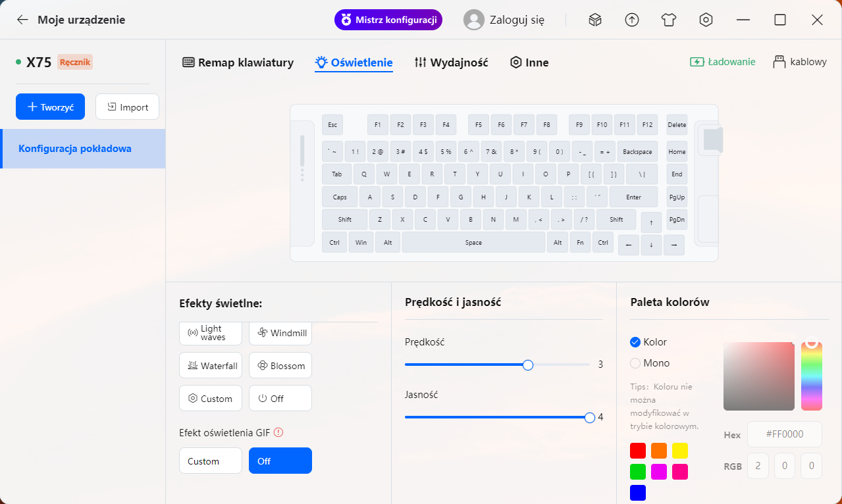Image resolution: width=842 pixels, height=504 pixels.
Task: Open the hexagon settings icon
Action: [706, 20]
